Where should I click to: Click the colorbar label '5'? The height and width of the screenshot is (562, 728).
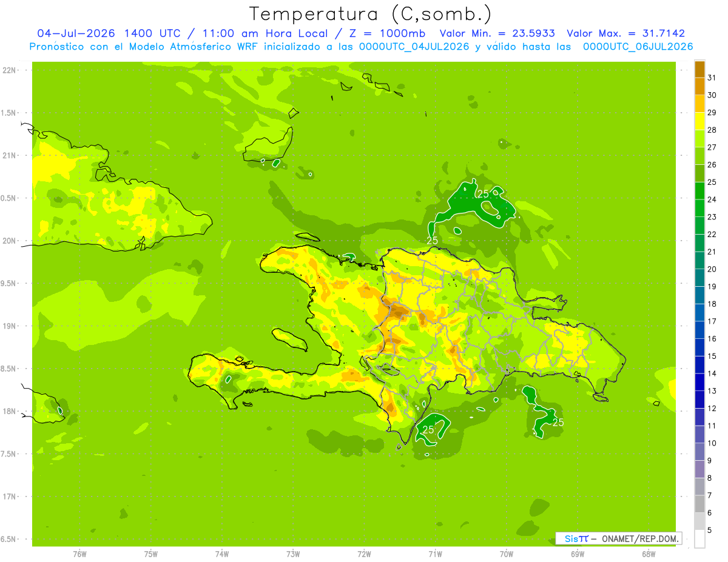coord(710,530)
